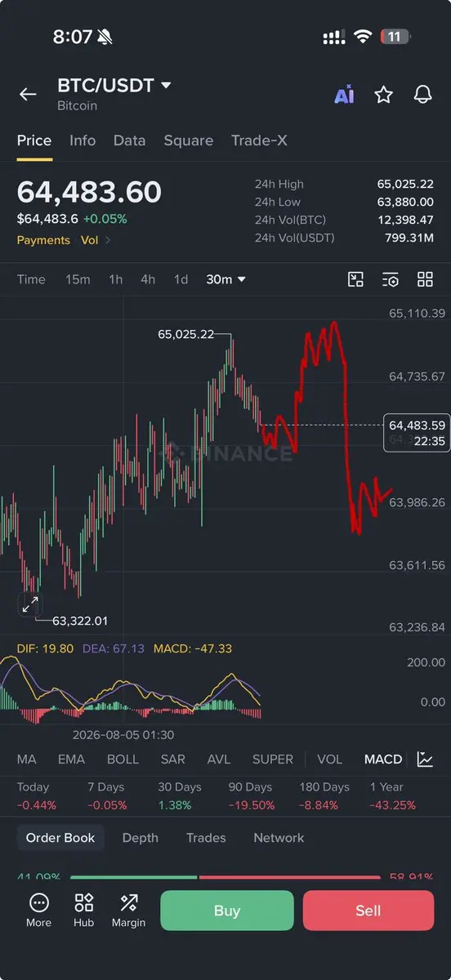Tap the DIF 19.80 MACD readout
Viewport: 451px width, 980px height.
45,648
